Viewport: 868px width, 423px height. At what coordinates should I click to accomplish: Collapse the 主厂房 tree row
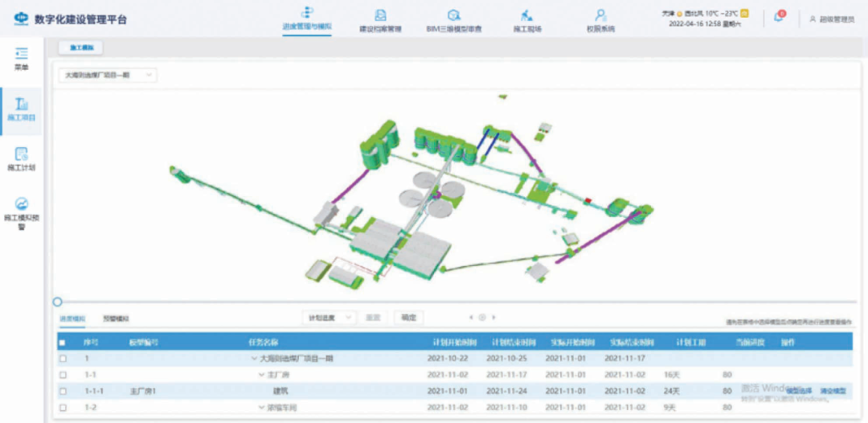pyautogui.click(x=261, y=375)
